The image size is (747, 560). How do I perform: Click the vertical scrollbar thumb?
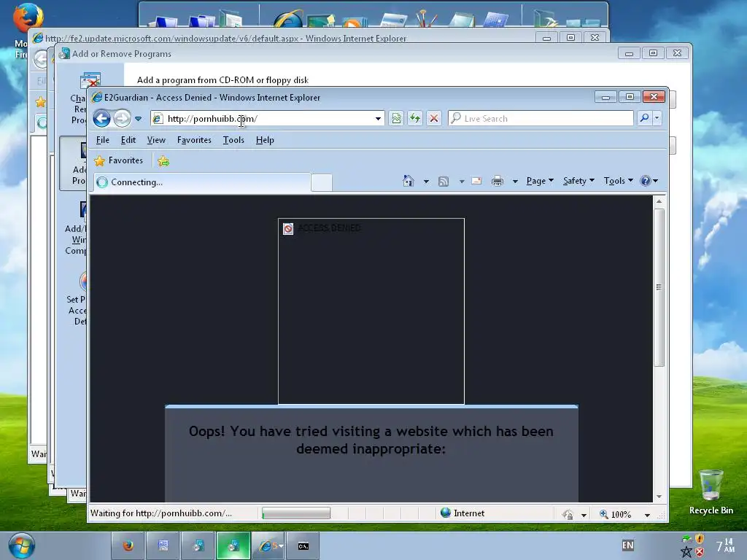pos(659,287)
